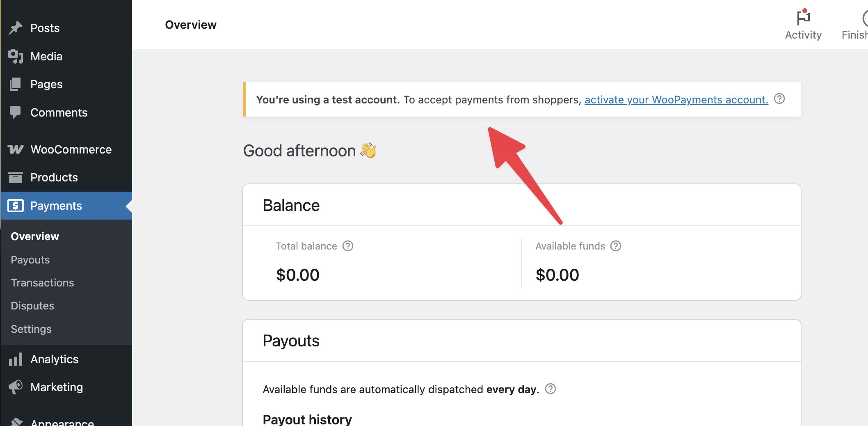Click activate your WooPayments account link
Image resolution: width=868 pixels, height=426 pixels.
point(676,100)
